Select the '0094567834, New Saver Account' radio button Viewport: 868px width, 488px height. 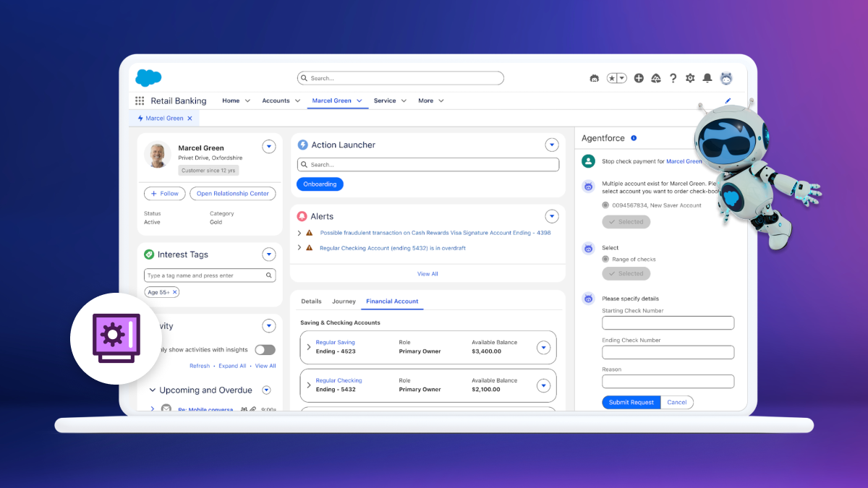[x=606, y=205]
